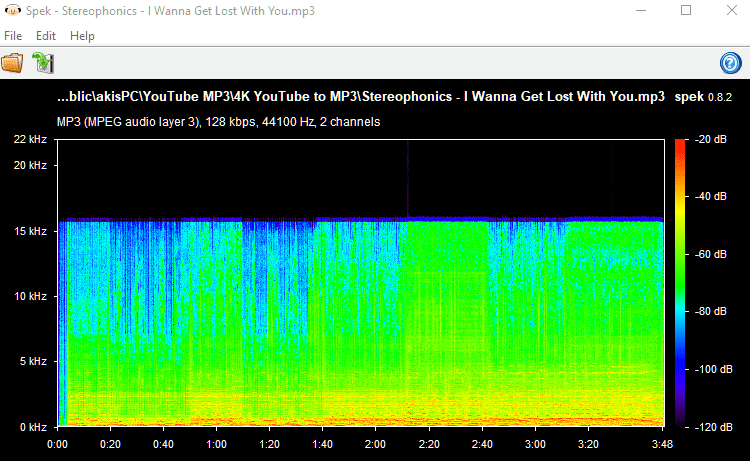This screenshot has height=461, width=750.
Task: Open the Edit menu
Action: tap(46, 36)
